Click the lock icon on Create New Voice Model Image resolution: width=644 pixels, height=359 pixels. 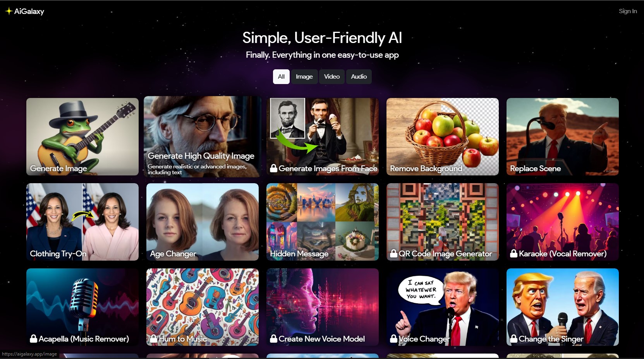pyautogui.click(x=273, y=338)
